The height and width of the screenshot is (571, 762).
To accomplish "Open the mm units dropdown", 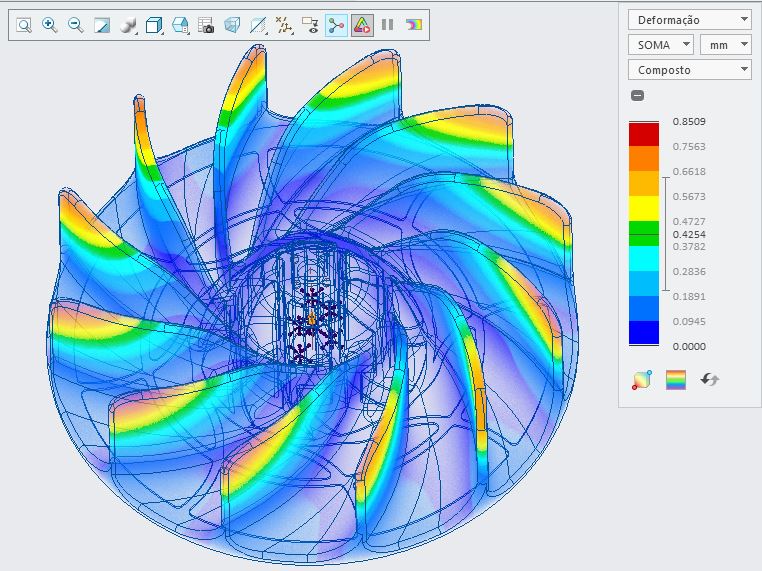I will [x=726, y=44].
